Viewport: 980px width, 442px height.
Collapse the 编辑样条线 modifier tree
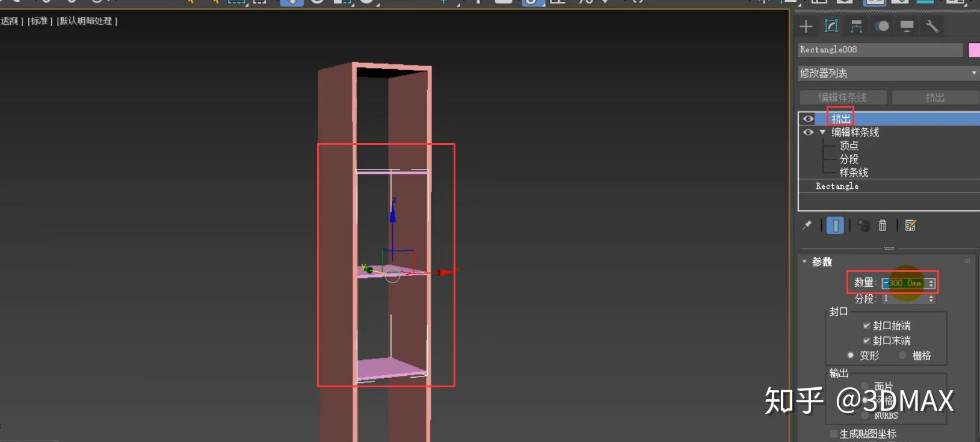point(822,132)
